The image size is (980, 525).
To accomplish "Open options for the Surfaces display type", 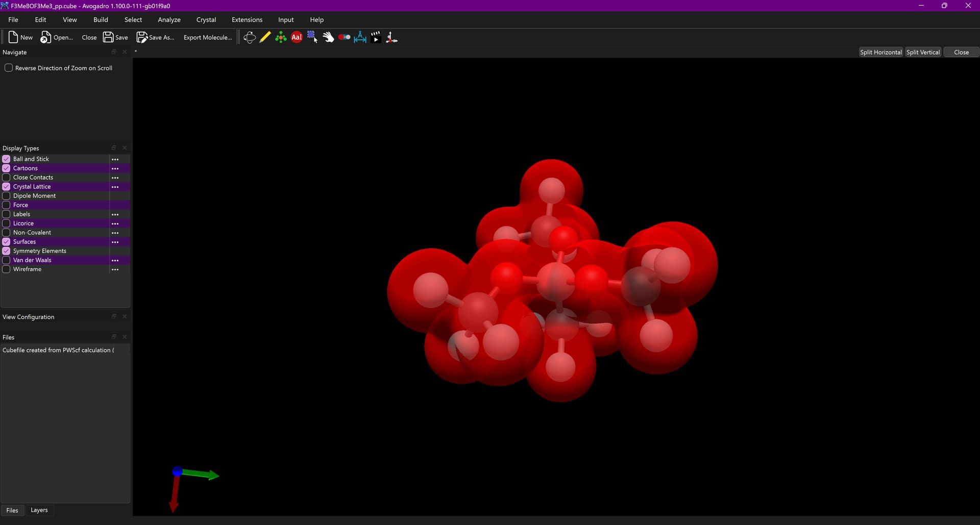I will (115, 242).
